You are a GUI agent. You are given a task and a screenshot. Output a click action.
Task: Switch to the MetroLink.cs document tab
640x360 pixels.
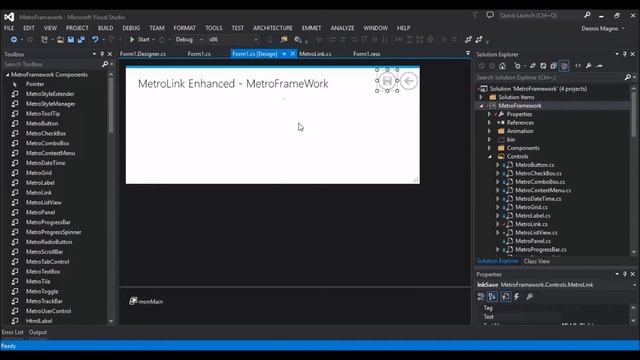click(x=315, y=54)
